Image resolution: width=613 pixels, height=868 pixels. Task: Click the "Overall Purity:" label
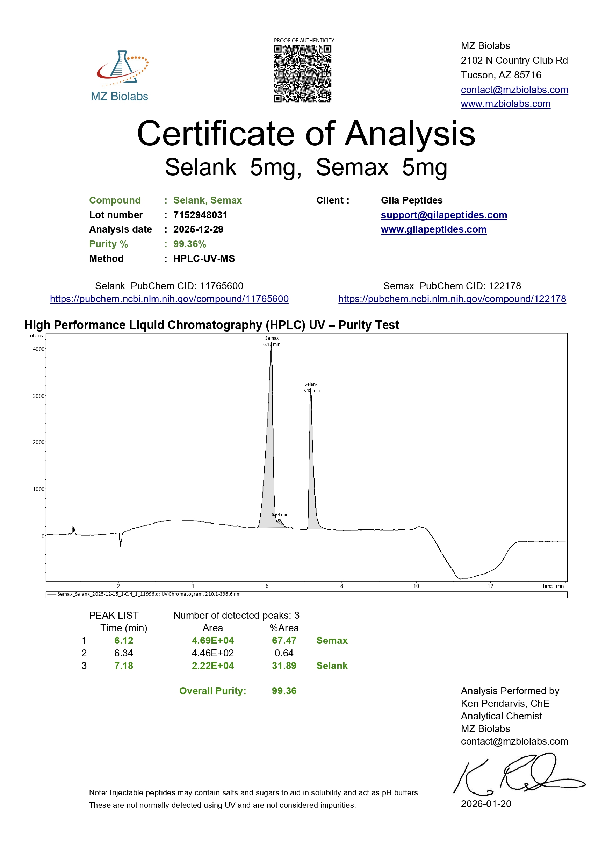coord(212,691)
